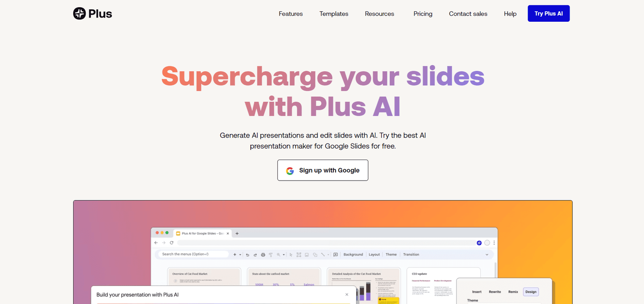This screenshot has width=644, height=304.
Task: Open the Help page
Action: tap(510, 14)
